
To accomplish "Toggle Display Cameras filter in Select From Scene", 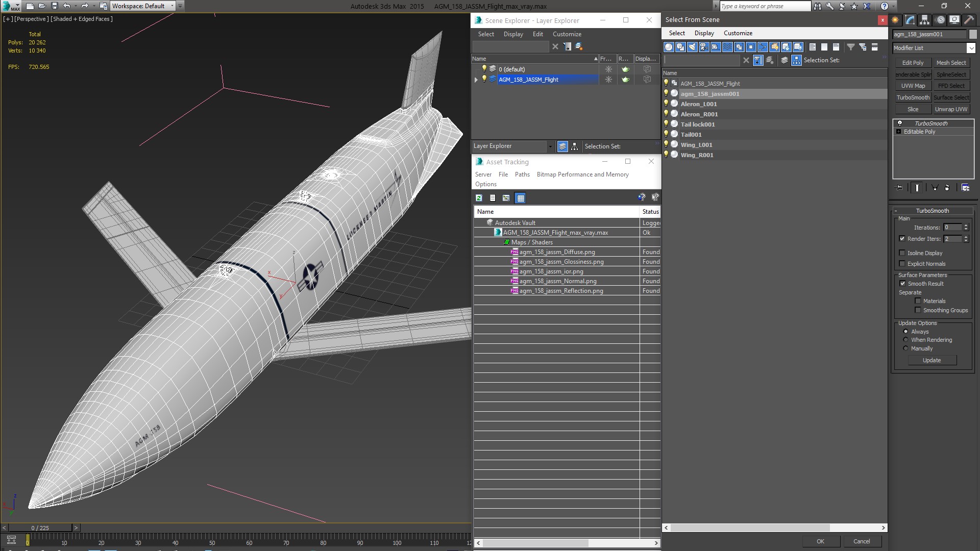I will [704, 47].
